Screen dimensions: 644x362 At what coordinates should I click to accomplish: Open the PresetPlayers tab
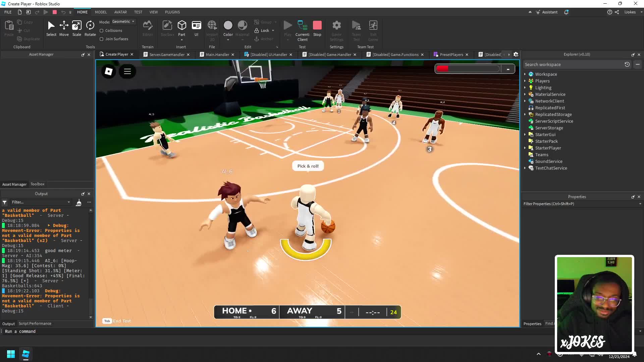point(451,55)
